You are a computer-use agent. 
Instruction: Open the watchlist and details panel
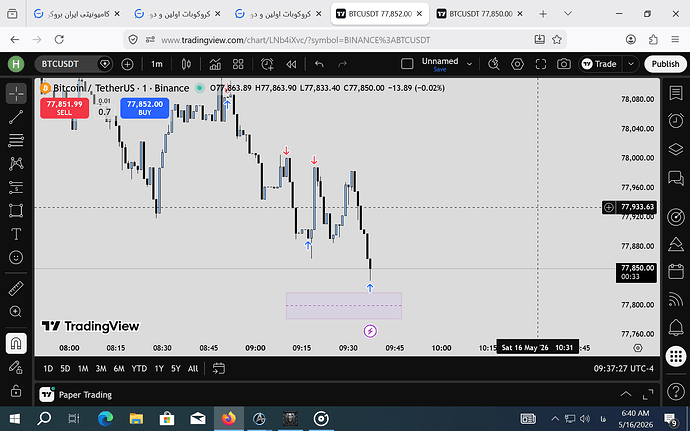676,93
